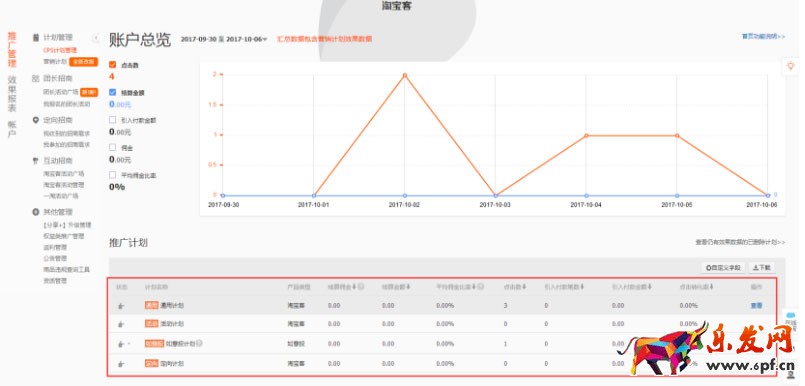Click the lightbulb tip icon at right edge
Viewport: 805px width, 386px height.
pos(790,65)
